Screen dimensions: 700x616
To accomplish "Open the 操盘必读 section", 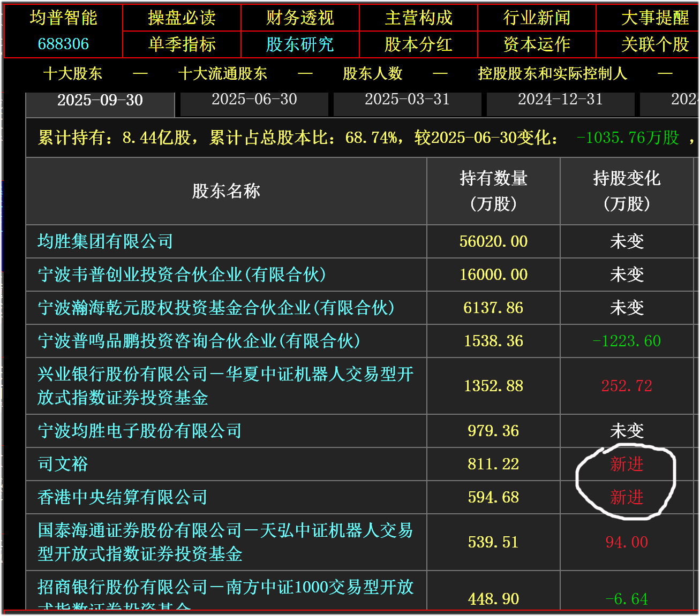I will (182, 18).
